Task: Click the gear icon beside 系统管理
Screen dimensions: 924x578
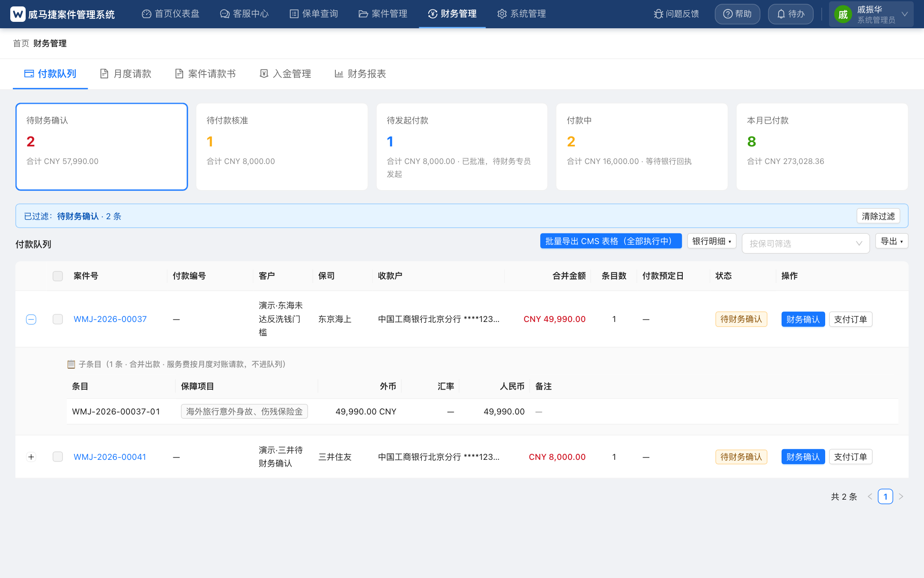Action: tap(502, 14)
